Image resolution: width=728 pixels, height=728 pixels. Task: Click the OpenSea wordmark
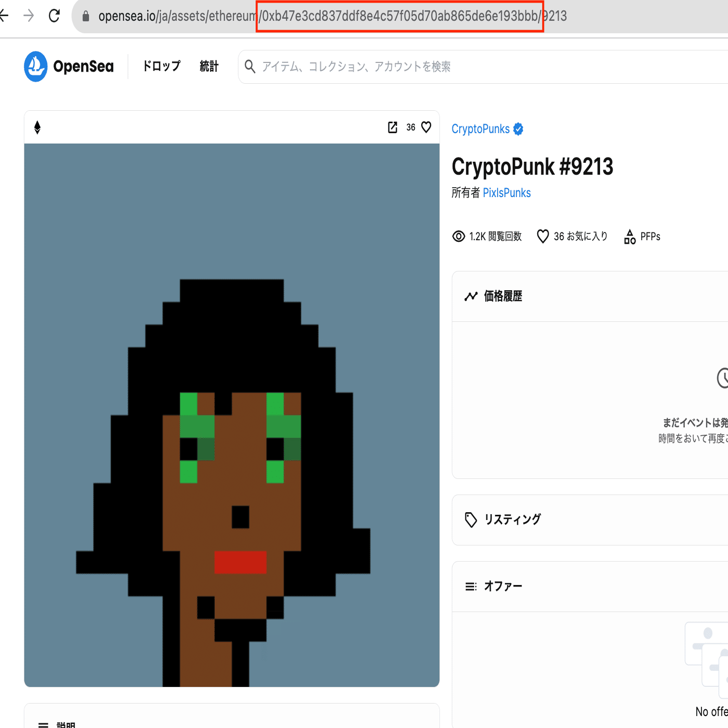[83, 67]
